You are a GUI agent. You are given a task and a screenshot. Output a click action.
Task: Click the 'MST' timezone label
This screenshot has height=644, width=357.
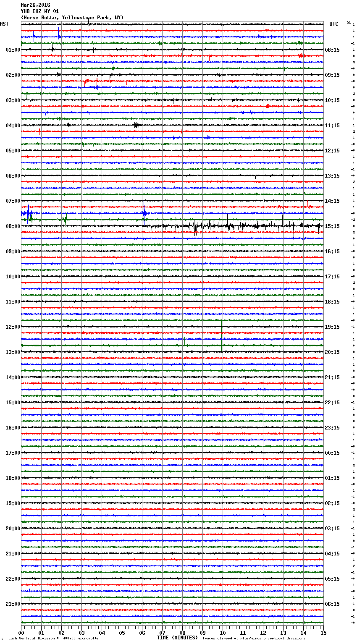click(4, 24)
